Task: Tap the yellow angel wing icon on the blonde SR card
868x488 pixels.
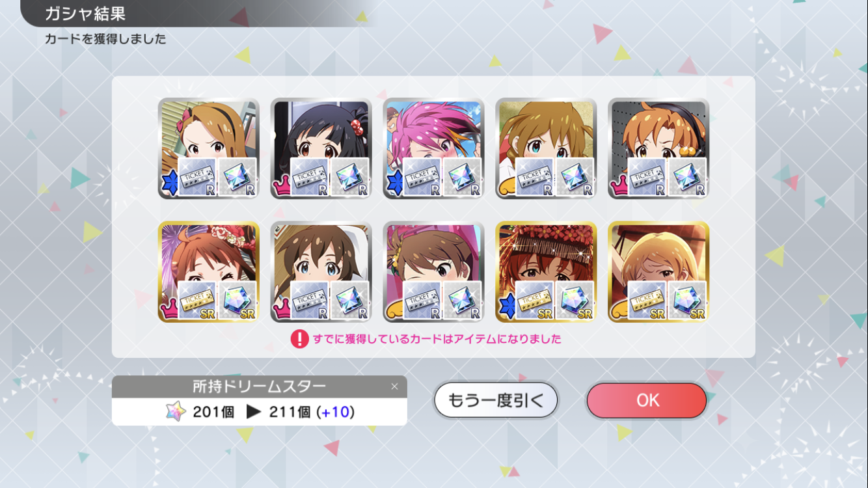Action: tap(620, 310)
